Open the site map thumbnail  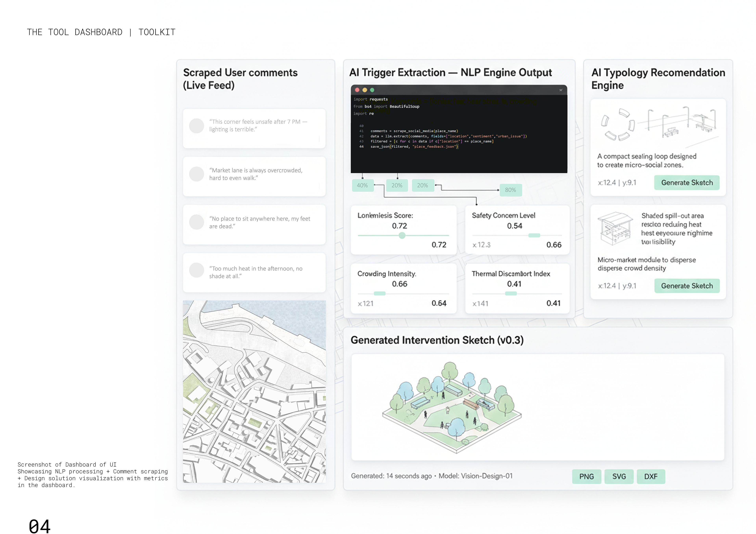click(x=254, y=392)
